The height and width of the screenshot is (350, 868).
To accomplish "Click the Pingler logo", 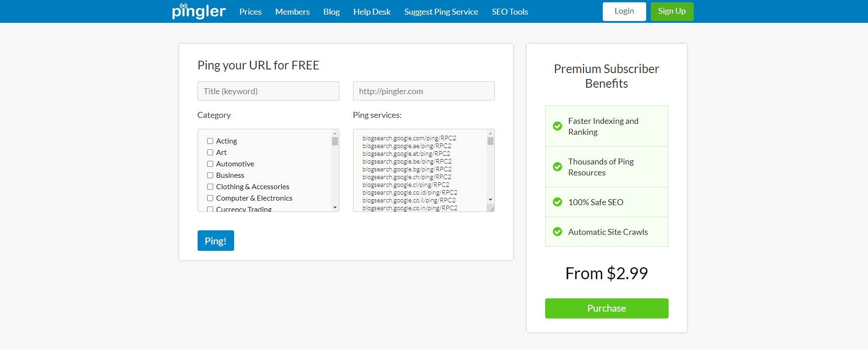I will [x=198, y=11].
